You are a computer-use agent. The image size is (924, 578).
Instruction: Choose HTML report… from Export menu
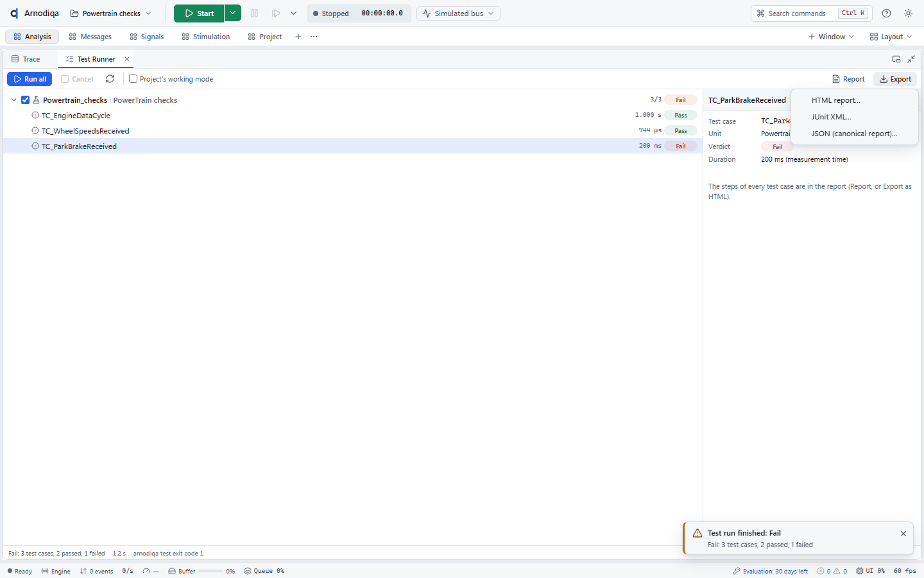pyautogui.click(x=855, y=100)
